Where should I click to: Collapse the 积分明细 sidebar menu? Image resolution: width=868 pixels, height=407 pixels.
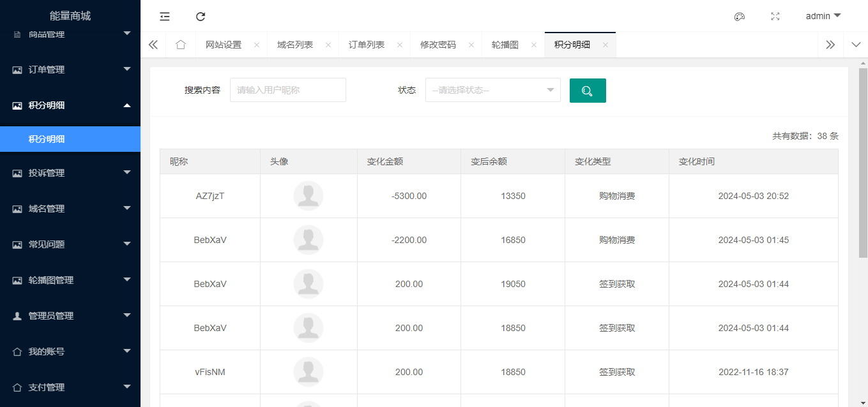(x=70, y=105)
